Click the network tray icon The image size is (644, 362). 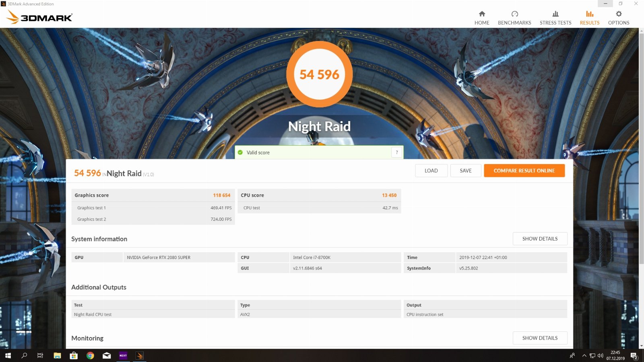pos(592,356)
